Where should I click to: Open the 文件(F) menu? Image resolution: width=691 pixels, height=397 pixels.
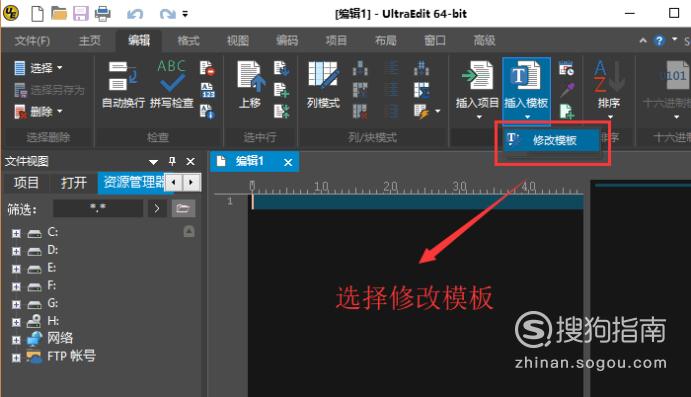pyautogui.click(x=32, y=41)
